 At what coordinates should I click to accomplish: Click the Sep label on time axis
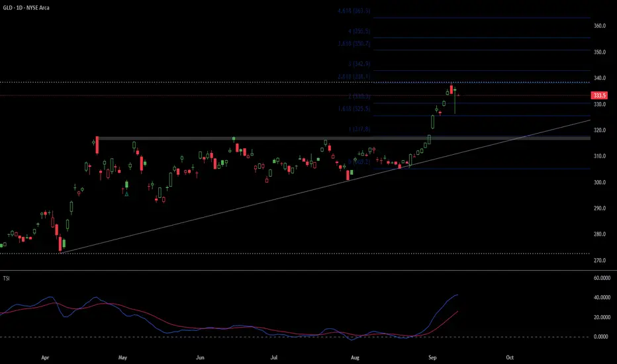click(x=432, y=357)
